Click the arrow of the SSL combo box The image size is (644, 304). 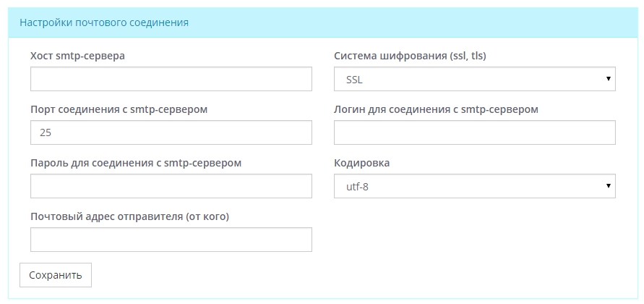click(x=608, y=79)
